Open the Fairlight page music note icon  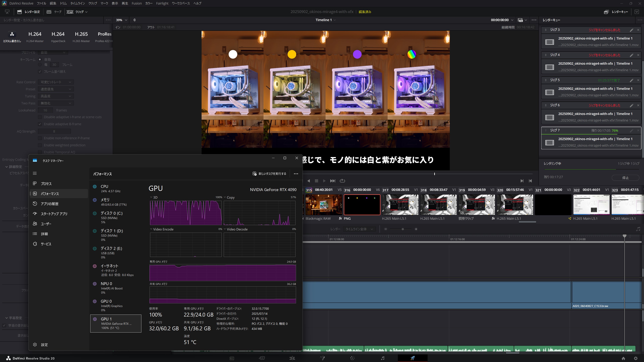383,358
